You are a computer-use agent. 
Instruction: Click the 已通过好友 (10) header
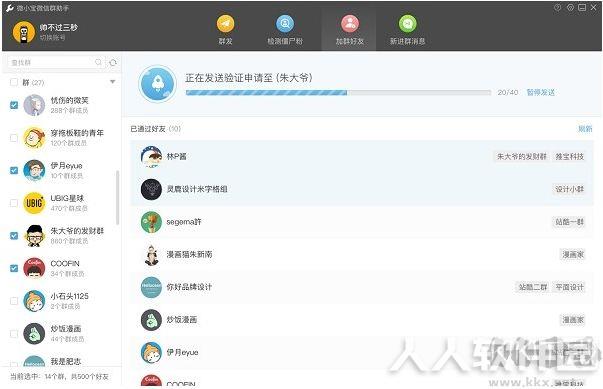[155, 129]
